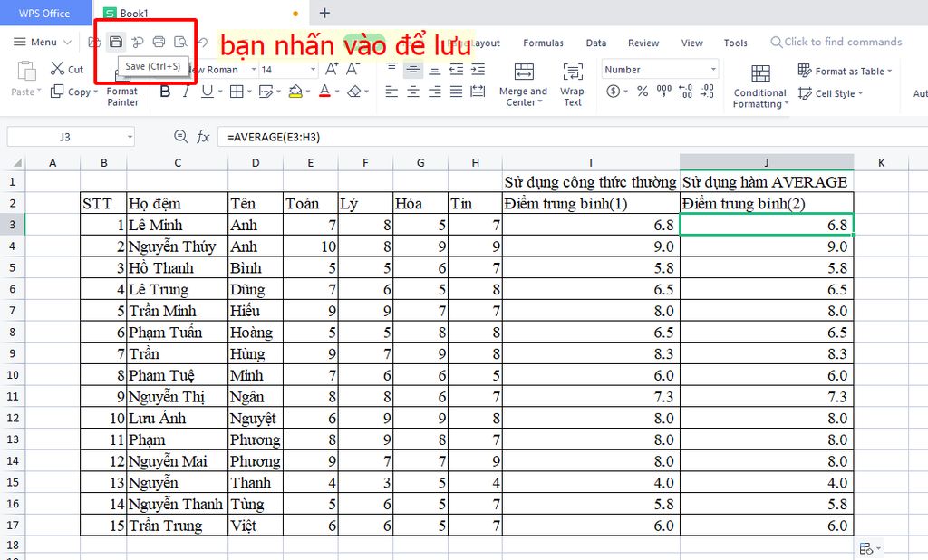The image size is (928, 560).
Task: Switch to the Book1 document tab
Action: (x=201, y=13)
